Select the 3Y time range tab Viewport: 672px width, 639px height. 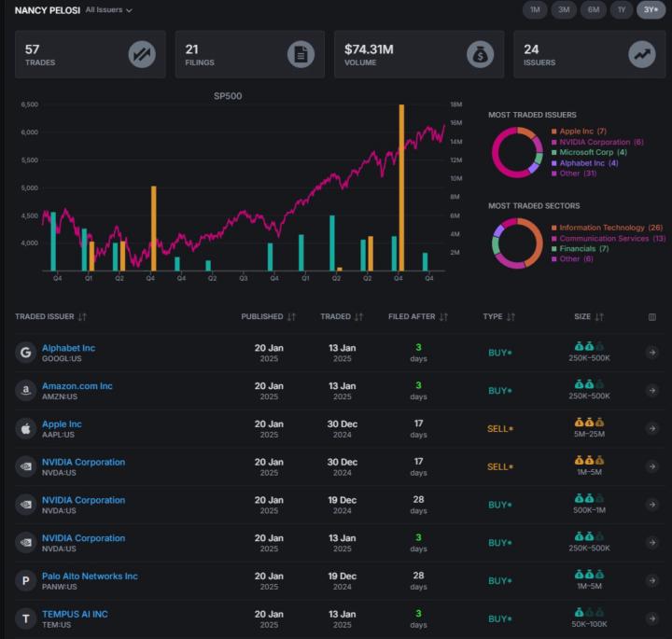click(x=651, y=10)
